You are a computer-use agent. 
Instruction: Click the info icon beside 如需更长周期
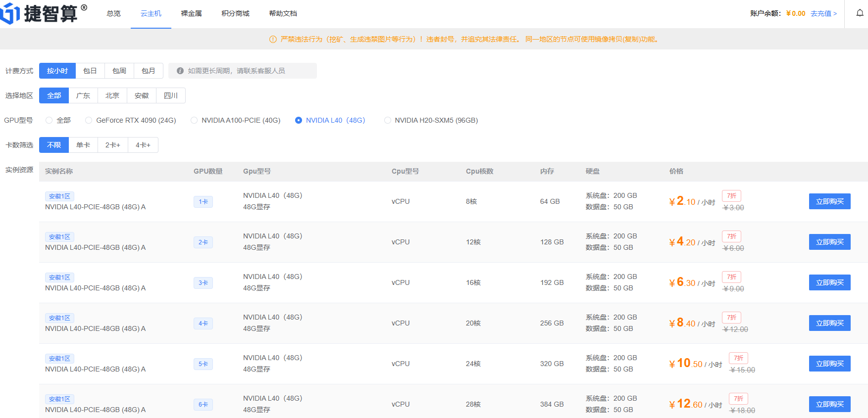pos(180,71)
